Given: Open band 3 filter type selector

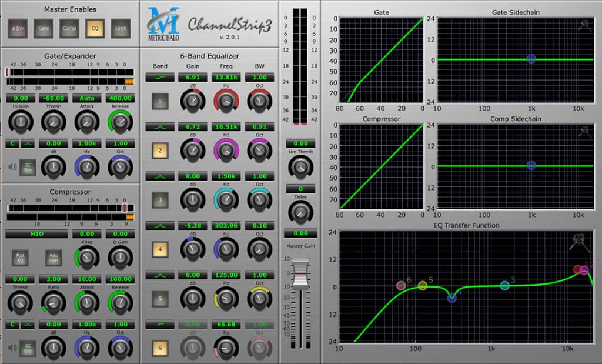Looking at the screenshot, I should 160,176.
